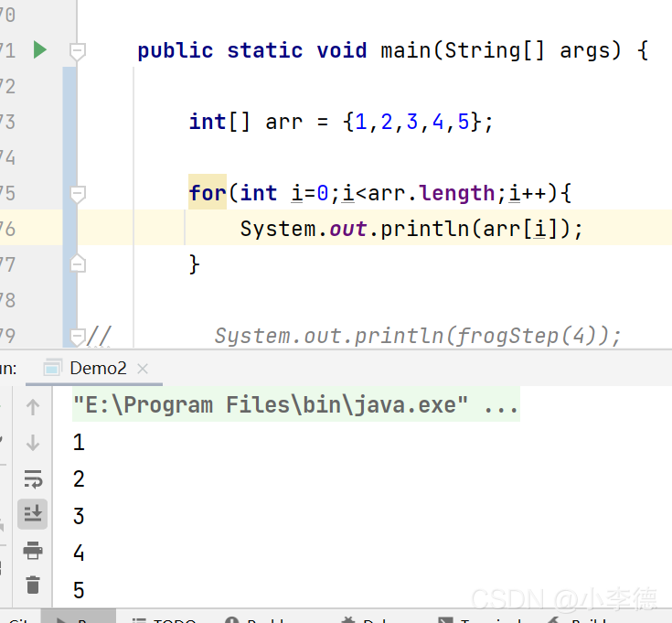The image size is (672, 623).
Task: Clear console with the trash icon
Action: point(33,585)
